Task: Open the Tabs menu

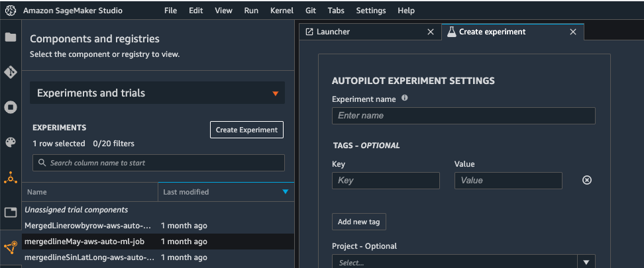Action: (336, 11)
